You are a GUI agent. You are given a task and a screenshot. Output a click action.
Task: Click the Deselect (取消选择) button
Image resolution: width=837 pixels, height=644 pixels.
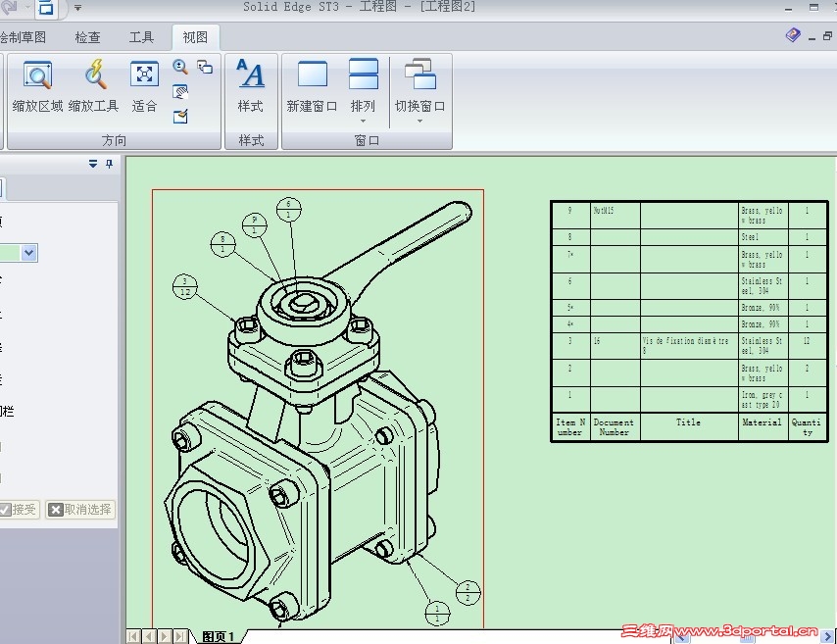point(80,510)
